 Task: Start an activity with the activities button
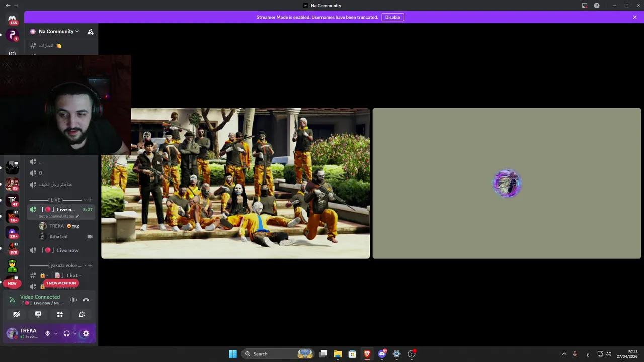60,314
